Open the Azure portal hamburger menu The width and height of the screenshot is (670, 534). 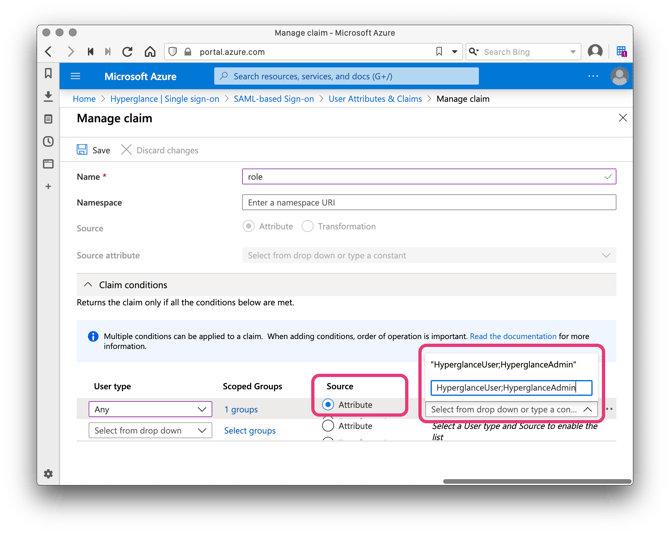[x=75, y=76]
